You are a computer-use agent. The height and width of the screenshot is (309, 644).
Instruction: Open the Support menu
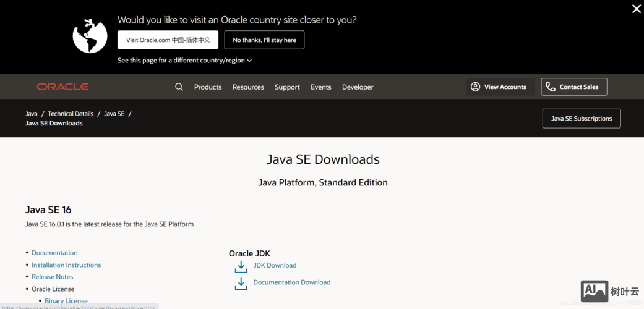click(287, 87)
